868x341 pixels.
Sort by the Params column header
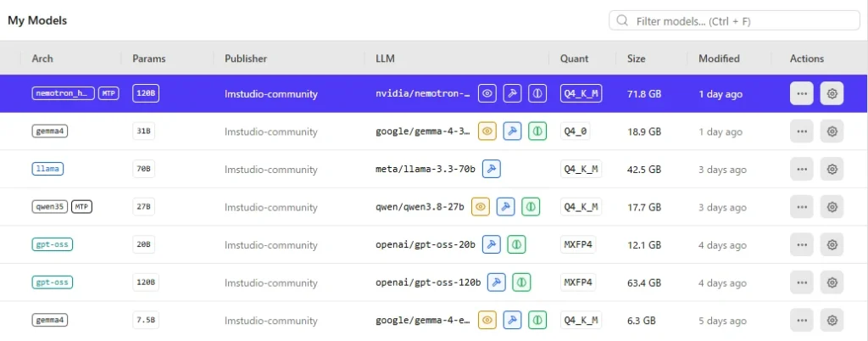pos(149,59)
